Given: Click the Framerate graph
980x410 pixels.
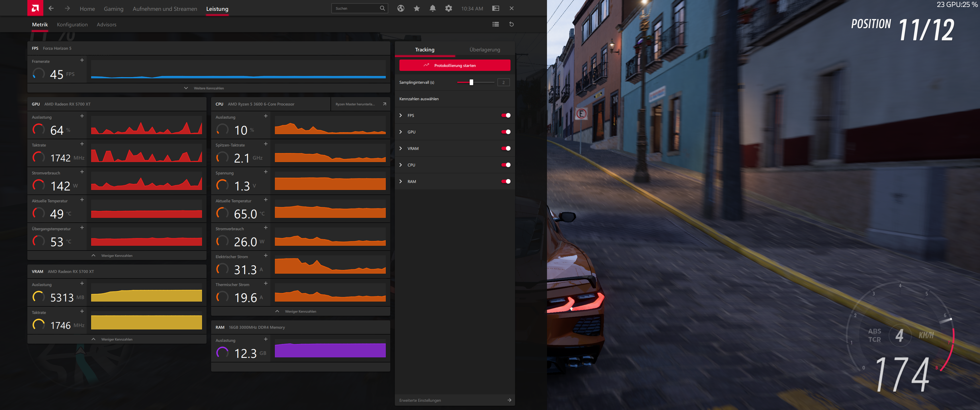Looking at the screenshot, I should point(238,69).
